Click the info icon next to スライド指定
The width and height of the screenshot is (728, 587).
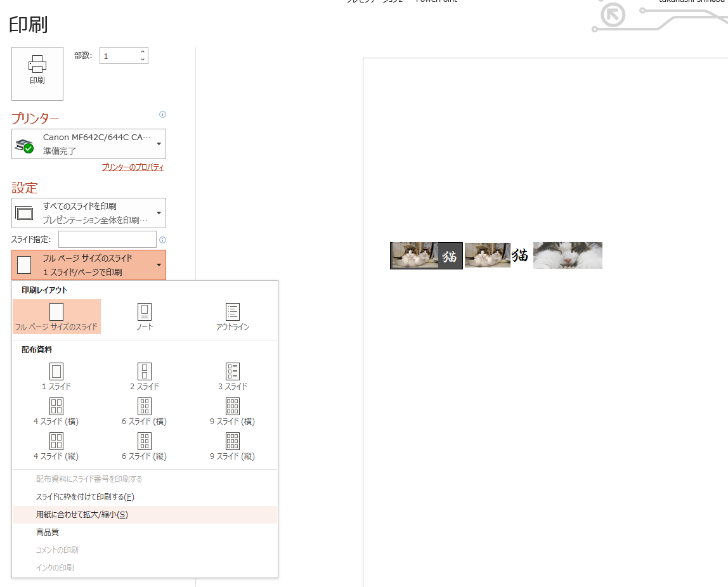[162, 240]
